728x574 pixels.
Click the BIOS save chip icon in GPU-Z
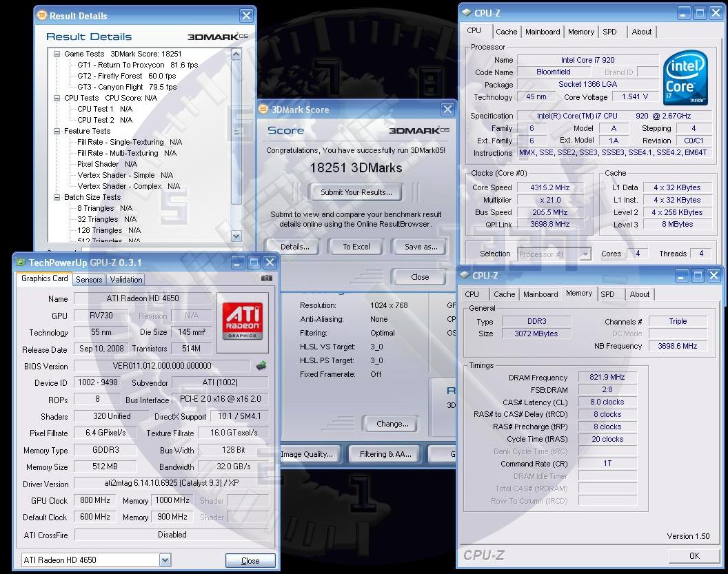[261, 366]
